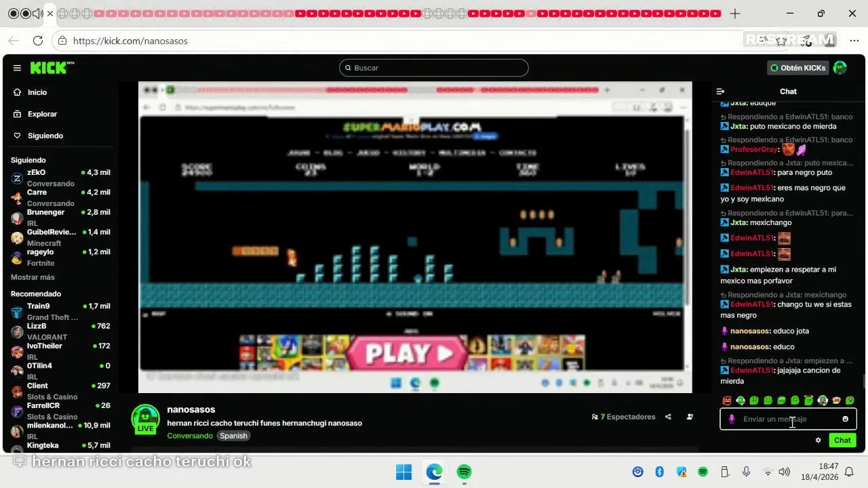
Task: Open Windows Start menu
Action: tap(403, 472)
